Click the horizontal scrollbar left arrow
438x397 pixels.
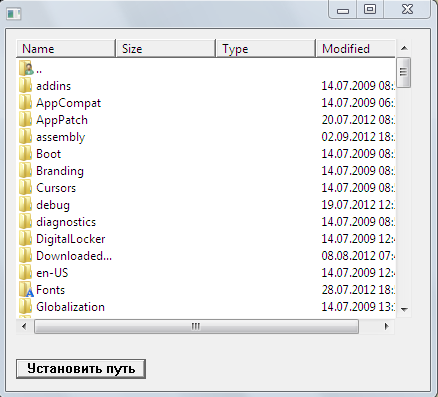(x=24, y=326)
